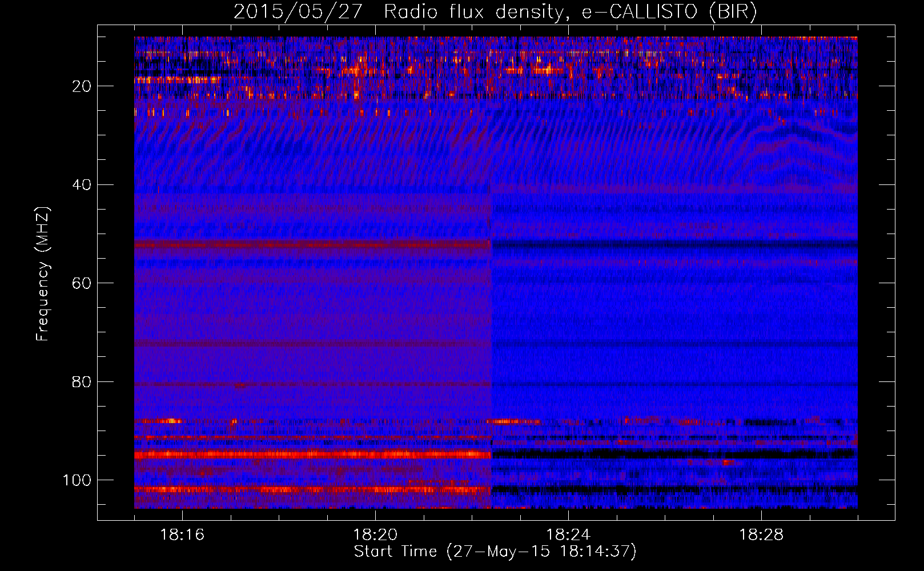Viewport: 924px width, 571px height.
Task: Click the 'Start Time (27-May-15 18:14:37)' x-axis label
Action: click(495, 552)
